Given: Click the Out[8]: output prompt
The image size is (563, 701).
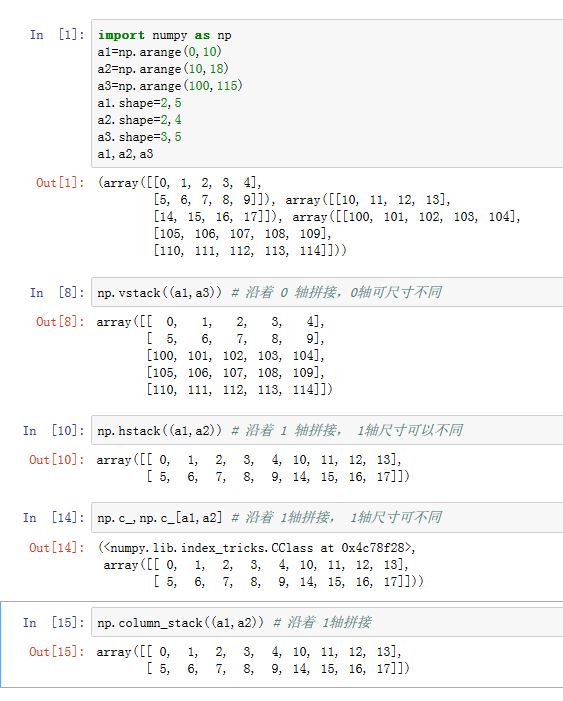Looking at the screenshot, I should pos(60,321).
